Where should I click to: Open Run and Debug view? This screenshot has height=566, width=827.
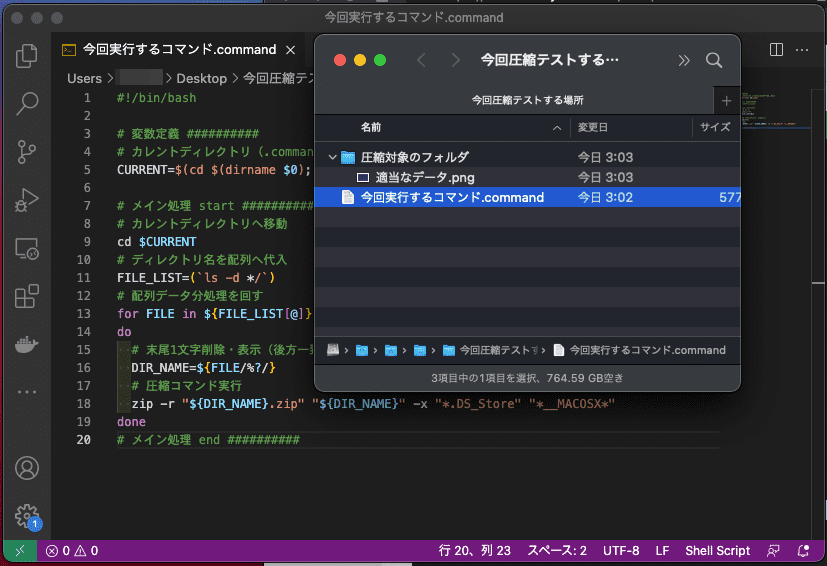click(26, 200)
